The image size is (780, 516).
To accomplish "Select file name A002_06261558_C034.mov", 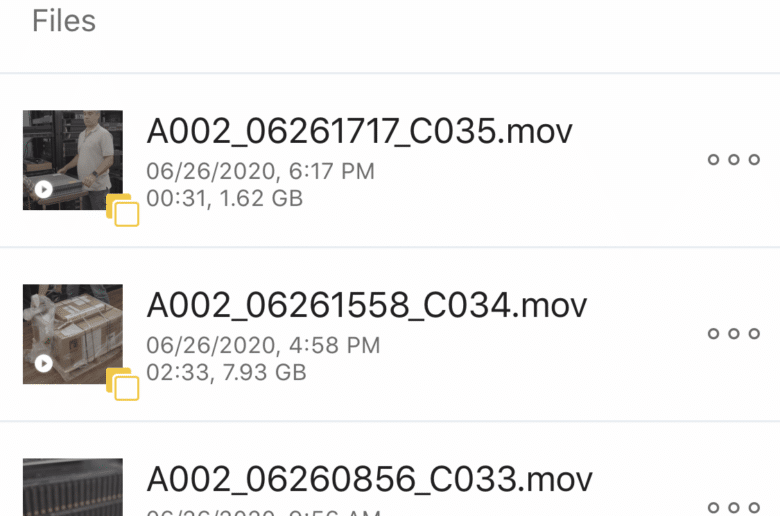I will pyautogui.click(x=367, y=306).
